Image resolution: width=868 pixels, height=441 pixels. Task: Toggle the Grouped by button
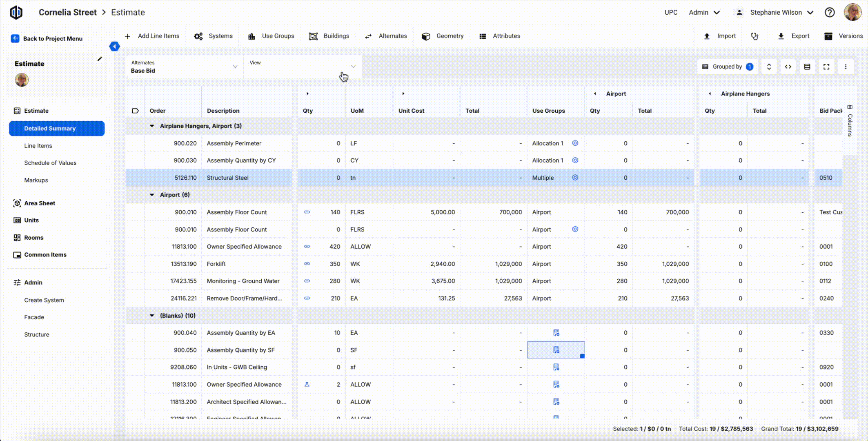[728, 67]
